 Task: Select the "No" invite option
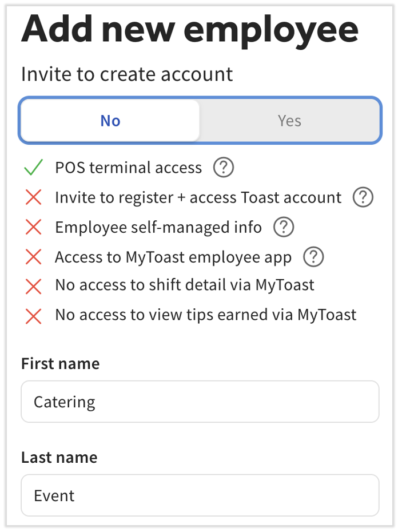[x=110, y=121]
